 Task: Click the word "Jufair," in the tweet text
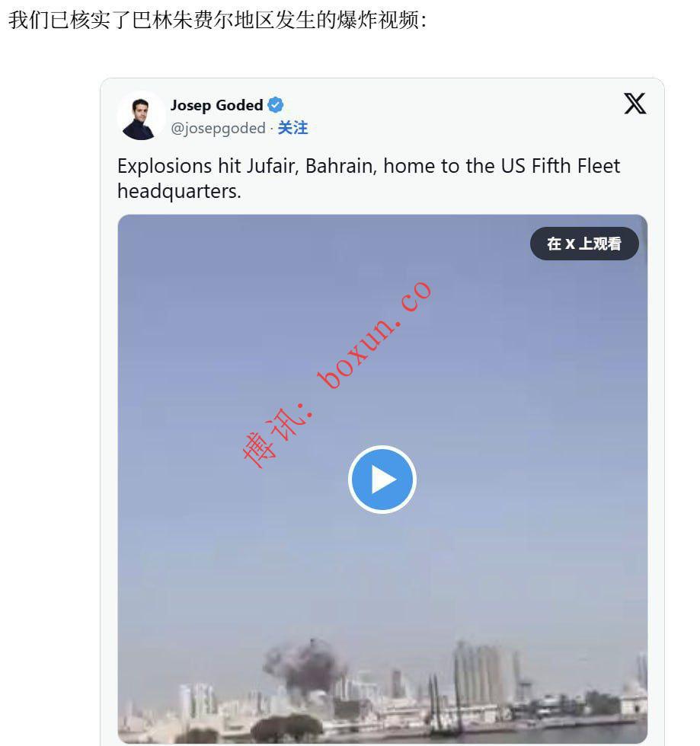(271, 166)
